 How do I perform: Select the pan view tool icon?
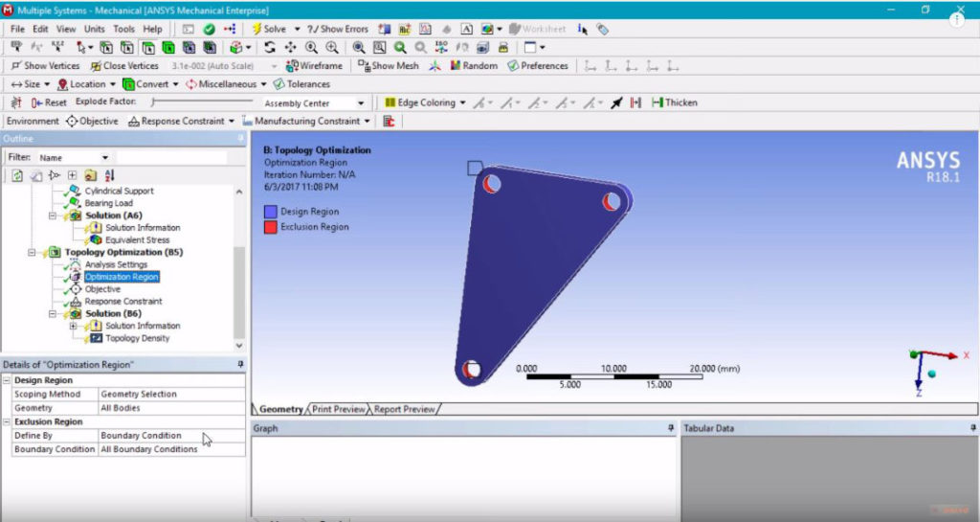click(290, 47)
